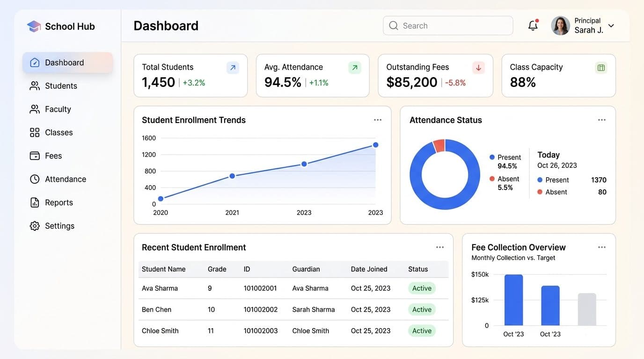Click the tallest blue fee collection bar
The image size is (644, 359).
point(513,300)
